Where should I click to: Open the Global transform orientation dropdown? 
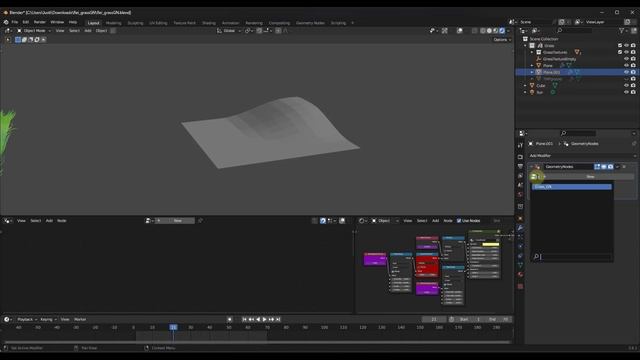(229, 31)
